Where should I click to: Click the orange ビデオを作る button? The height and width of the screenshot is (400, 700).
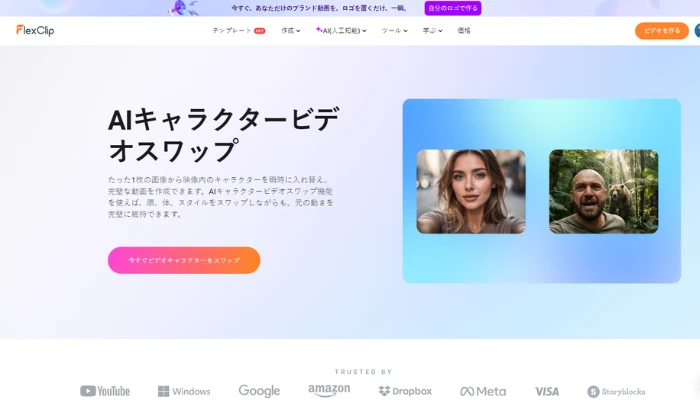(x=662, y=31)
